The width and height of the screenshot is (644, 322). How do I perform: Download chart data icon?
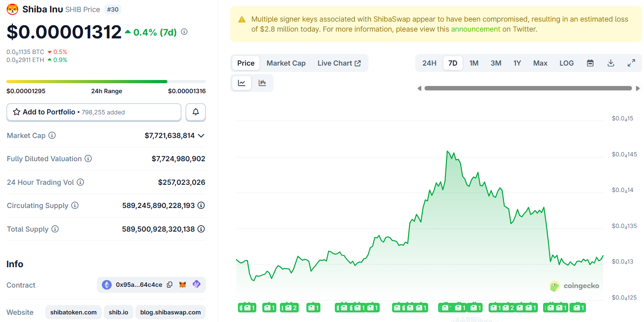click(x=611, y=63)
